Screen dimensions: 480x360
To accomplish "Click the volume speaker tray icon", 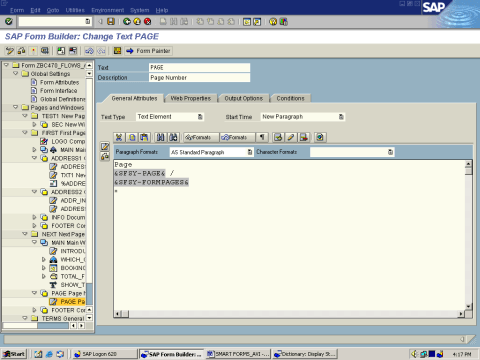I will (414, 354).
